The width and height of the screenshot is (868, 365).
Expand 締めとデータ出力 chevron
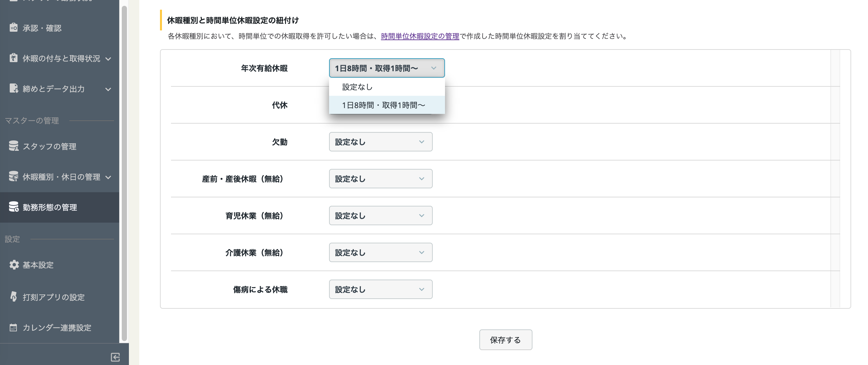(x=108, y=89)
